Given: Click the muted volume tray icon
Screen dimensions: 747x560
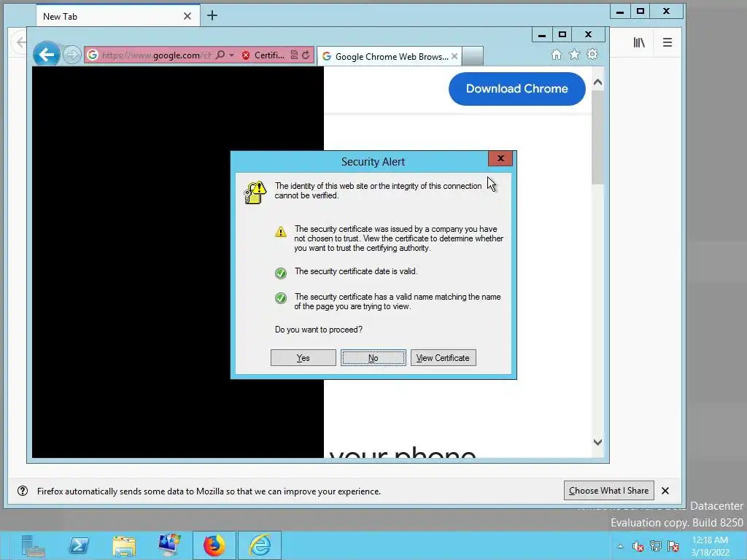Looking at the screenshot, I should coord(638,546).
